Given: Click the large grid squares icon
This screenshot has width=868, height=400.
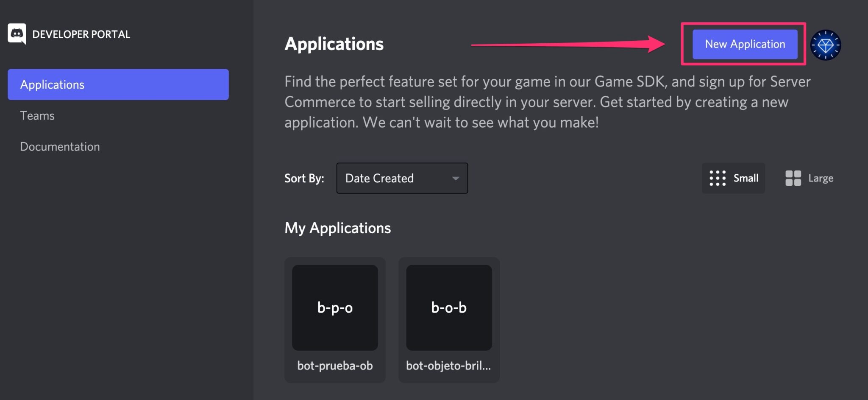Looking at the screenshot, I should pyautogui.click(x=793, y=178).
